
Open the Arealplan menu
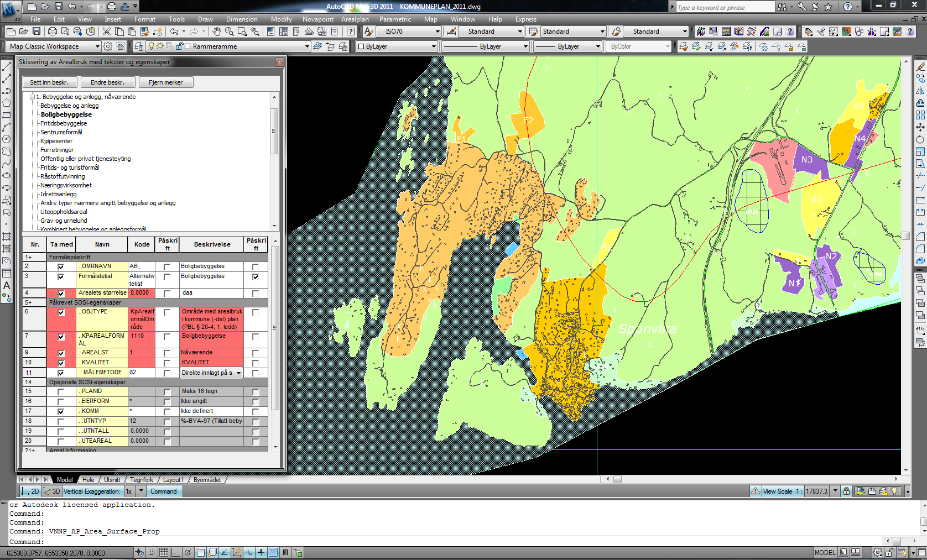pos(355,19)
